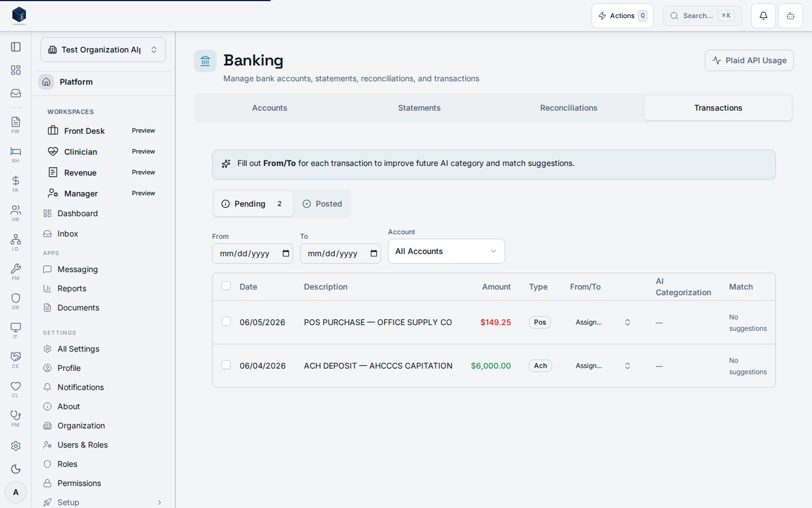Assign From/To for Office Supply purchase
Image resolution: width=812 pixels, height=508 pixels.
pos(603,322)
